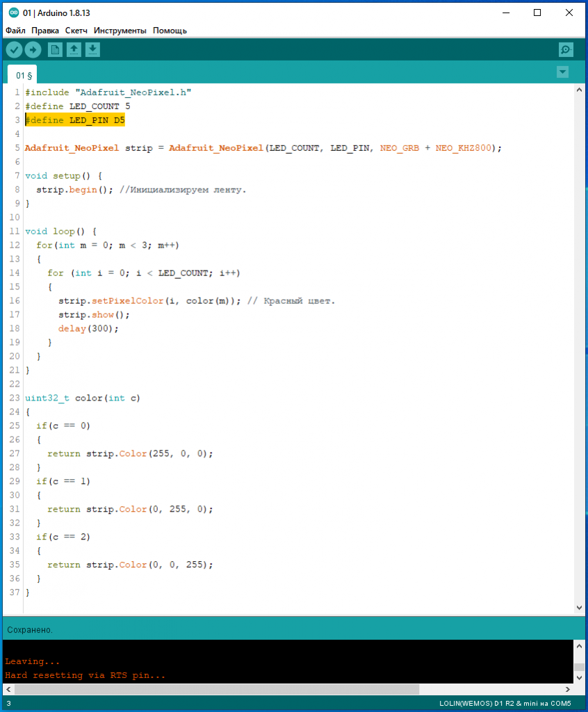This screenshot has height=712, width=588.
Task: Open the Правка menu
Action: [x=45, y=31]
